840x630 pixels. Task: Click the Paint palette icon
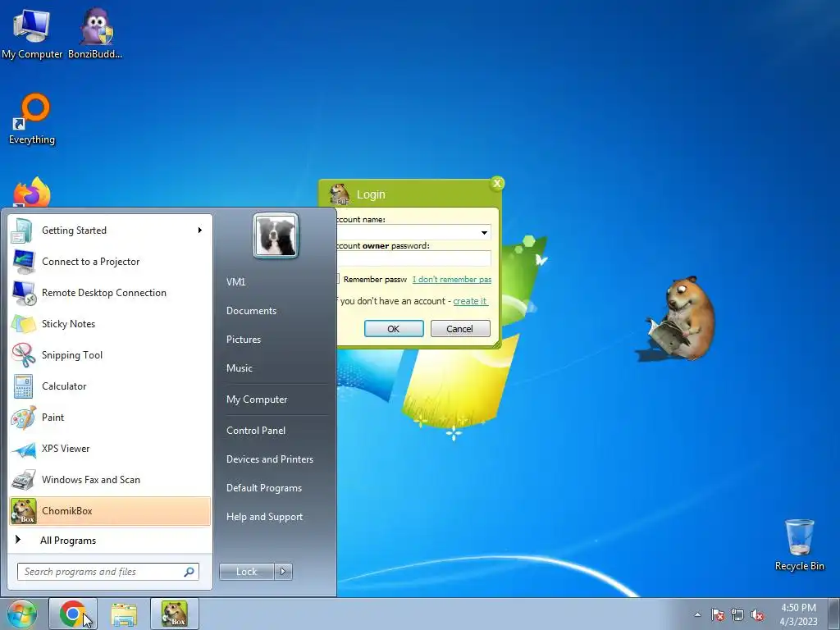(23, 418)
